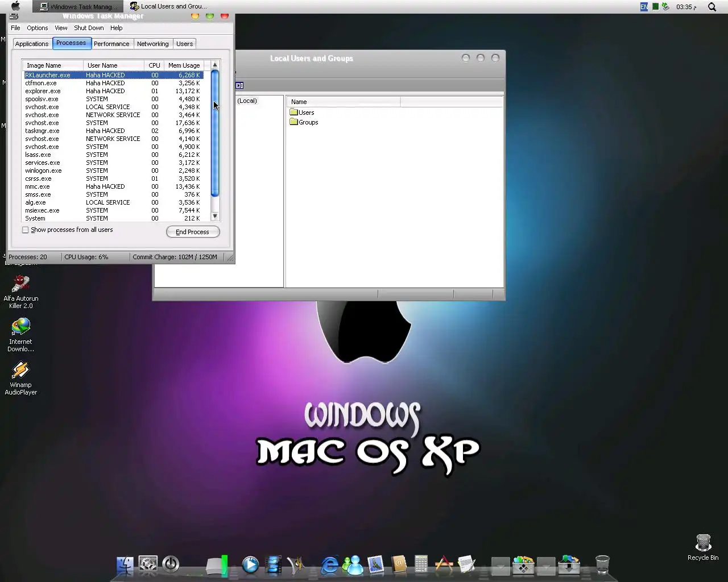
Task: Switch to Windows Task Manager taskbar button
Action: pyautogui.click(x=78, y=7)
